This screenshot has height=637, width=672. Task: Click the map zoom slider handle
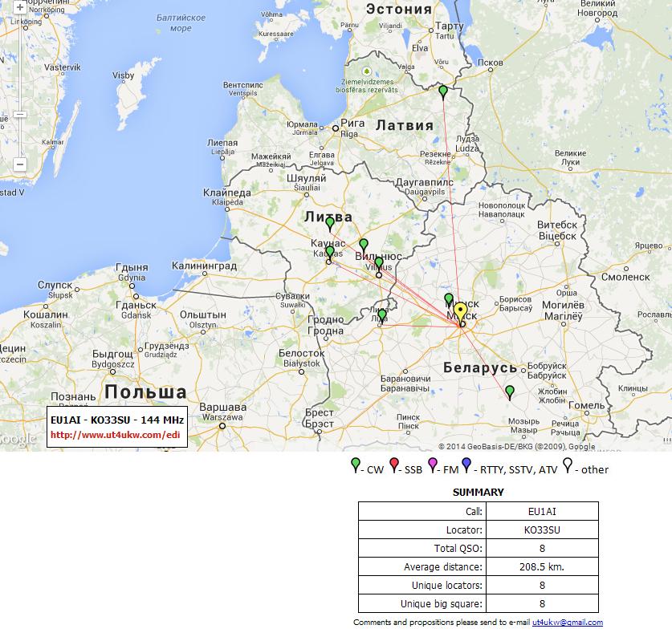[x=20, y=114]
